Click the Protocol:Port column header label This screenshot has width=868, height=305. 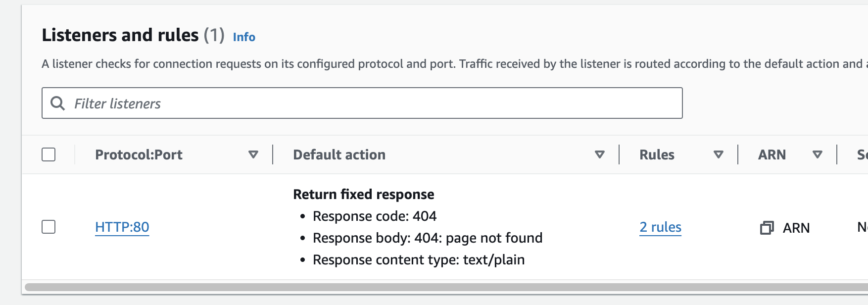click(x=139, y=155)
